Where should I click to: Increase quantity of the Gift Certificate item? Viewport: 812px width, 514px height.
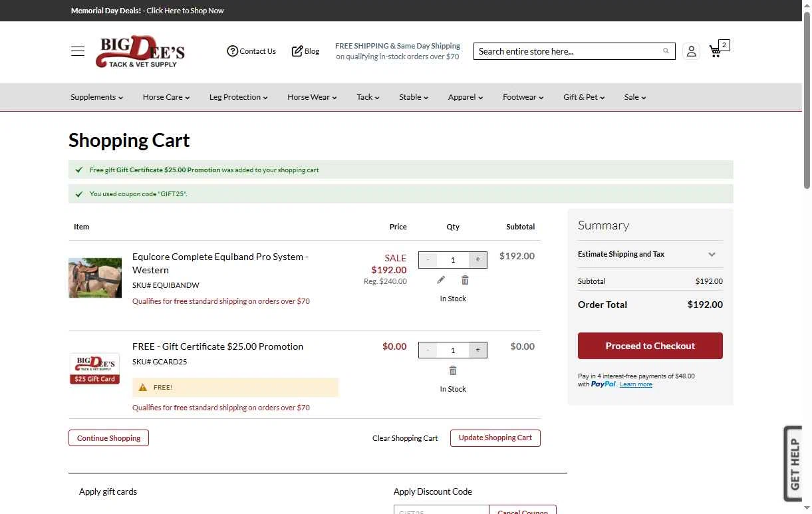(477, 350)
